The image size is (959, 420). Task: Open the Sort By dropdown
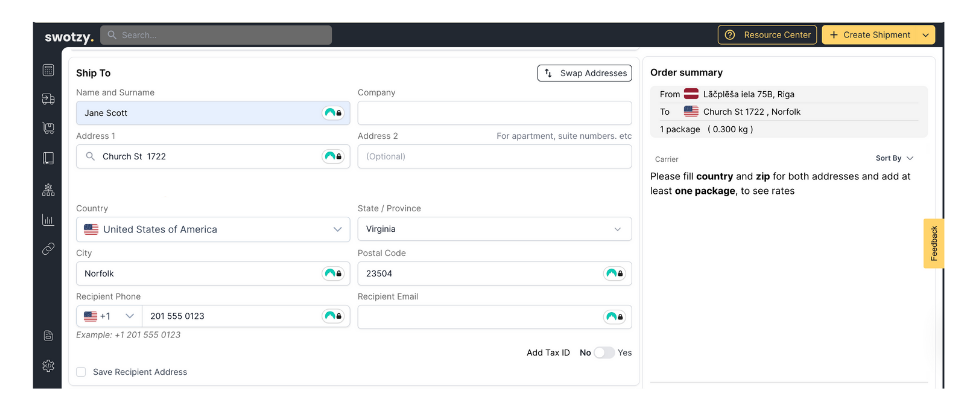coord(894,158)
